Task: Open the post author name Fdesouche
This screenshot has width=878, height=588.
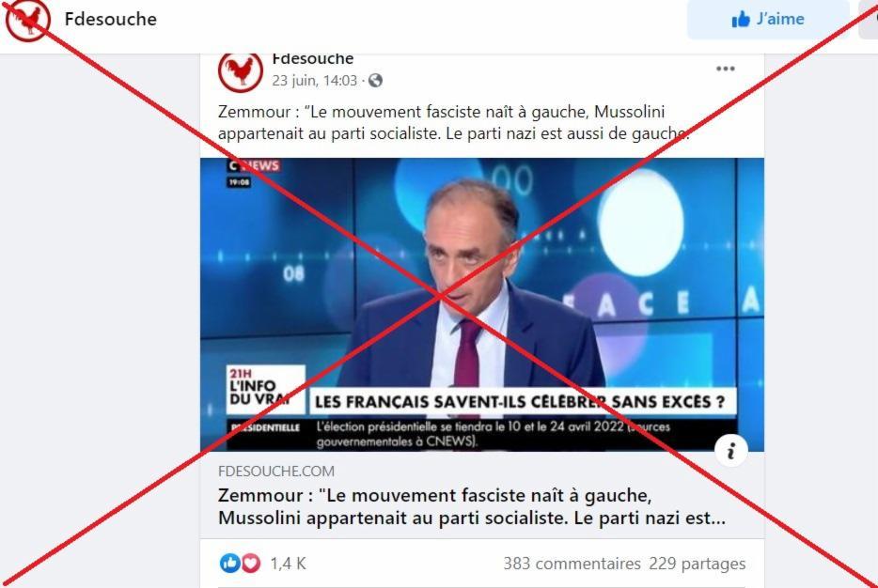Action: tap(312, 59)
